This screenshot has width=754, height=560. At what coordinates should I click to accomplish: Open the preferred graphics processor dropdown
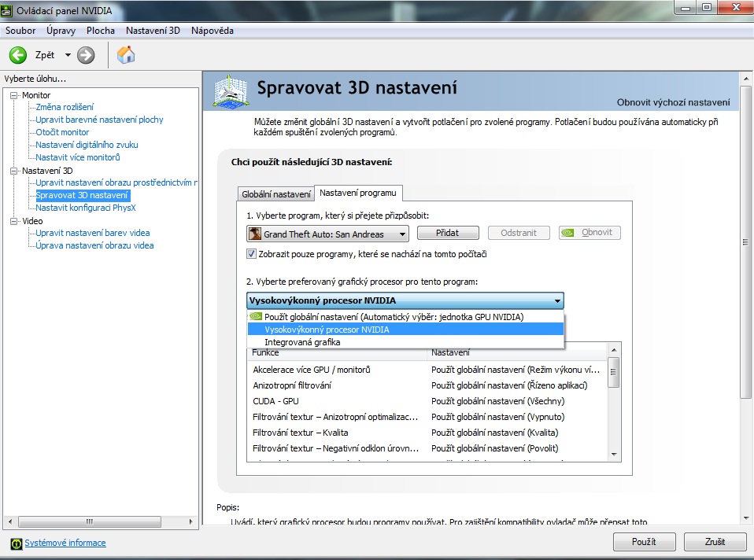[405, 300]
